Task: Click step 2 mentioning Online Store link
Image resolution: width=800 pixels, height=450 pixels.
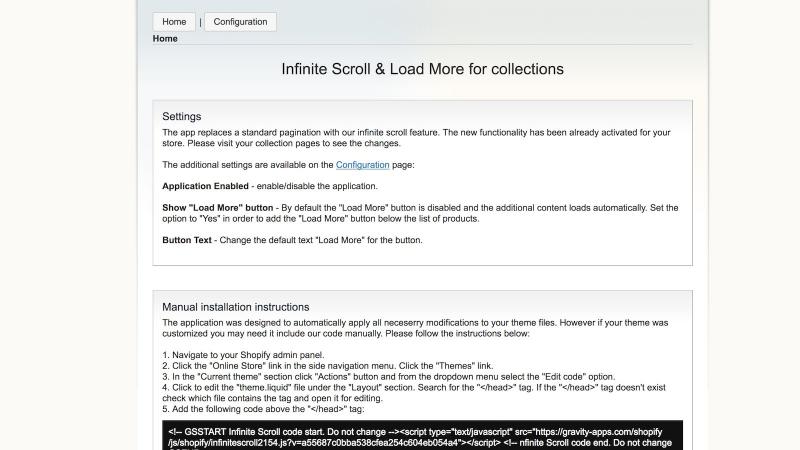Action: pos(328,366)
